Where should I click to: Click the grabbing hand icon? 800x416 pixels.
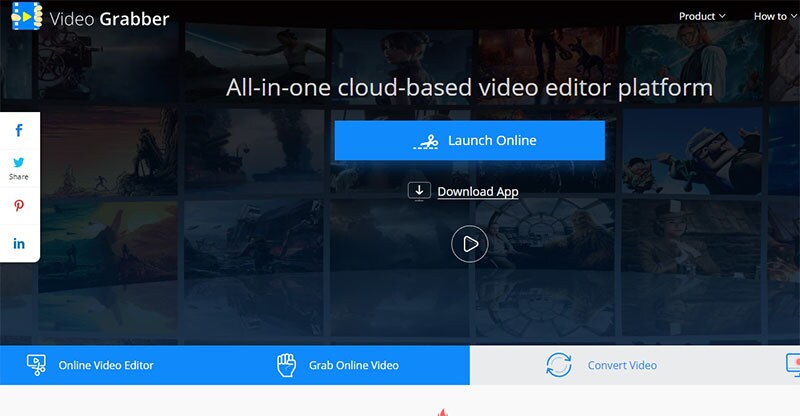point(286,365)
